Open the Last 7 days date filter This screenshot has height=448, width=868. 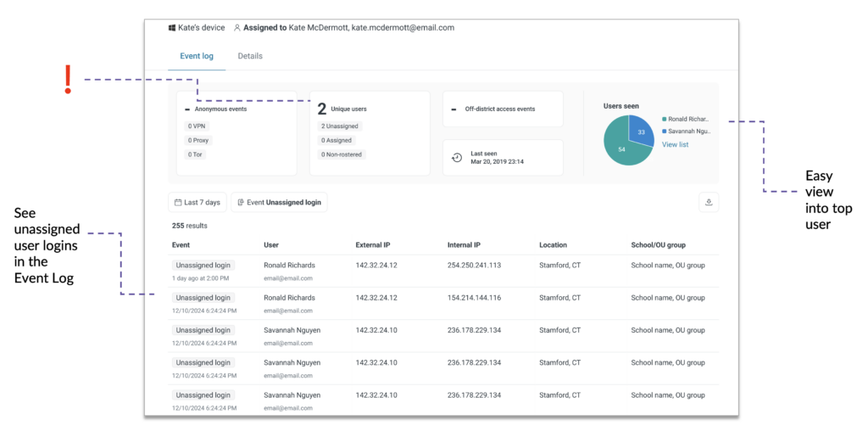(x=197, y=203)
